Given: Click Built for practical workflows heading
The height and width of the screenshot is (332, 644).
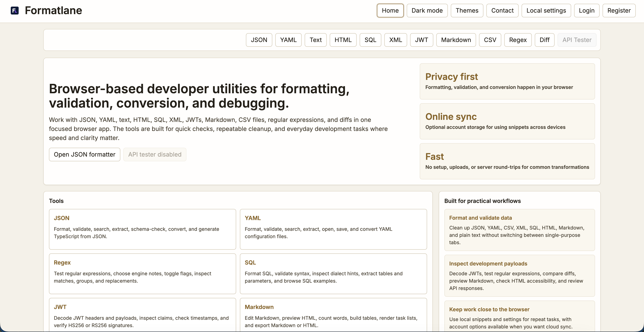Looking at the screenshot, I should pyautogui.click(x=482, y=201).
